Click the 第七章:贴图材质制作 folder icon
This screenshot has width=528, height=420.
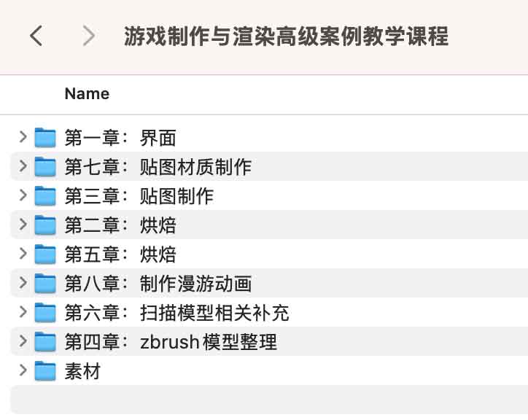click(x=46, y=166)
